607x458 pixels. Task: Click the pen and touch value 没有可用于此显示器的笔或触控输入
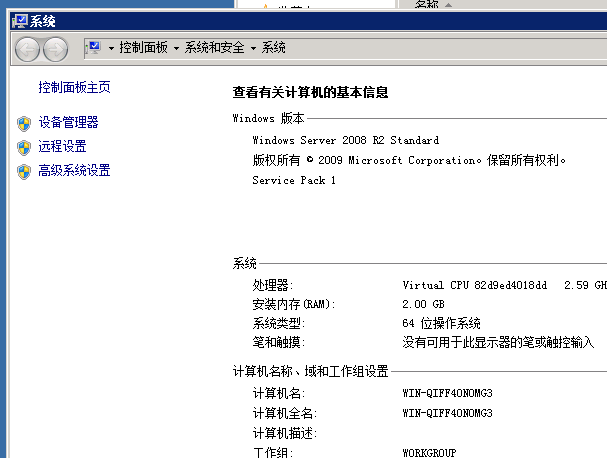click(x=498, y=342)
